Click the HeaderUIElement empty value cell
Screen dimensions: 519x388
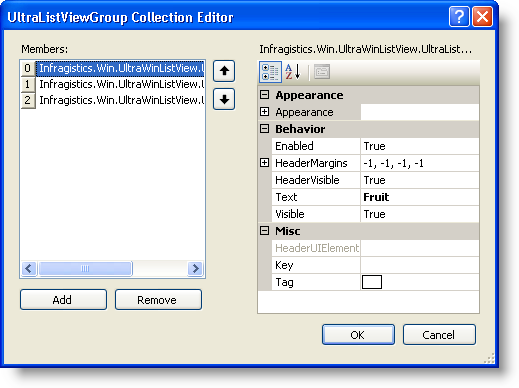[x=420, y=248]
